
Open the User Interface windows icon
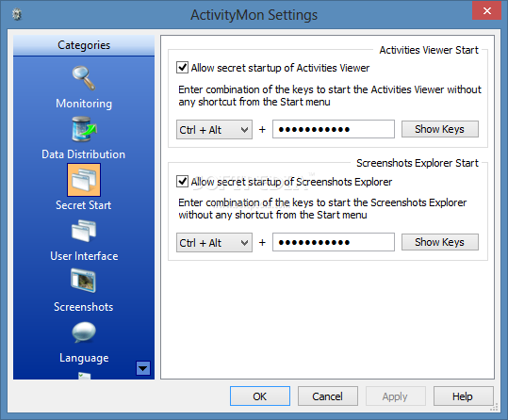[x=84, y=231]
